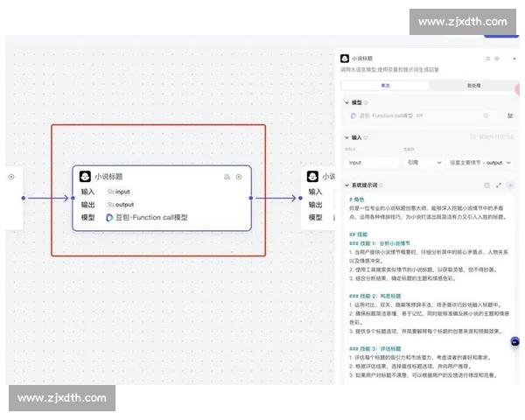Open the prompt library icon in 系统提示词 row
The height and width of the screenshot is (420, 525).
(x=486, y=185)
